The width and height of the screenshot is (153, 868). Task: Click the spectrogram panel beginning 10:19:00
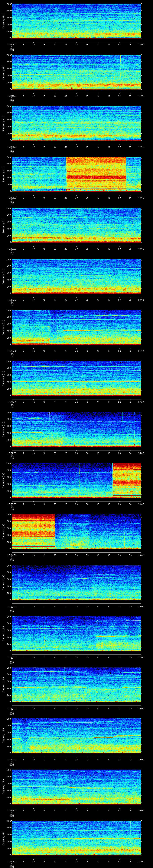pos(76,276)
